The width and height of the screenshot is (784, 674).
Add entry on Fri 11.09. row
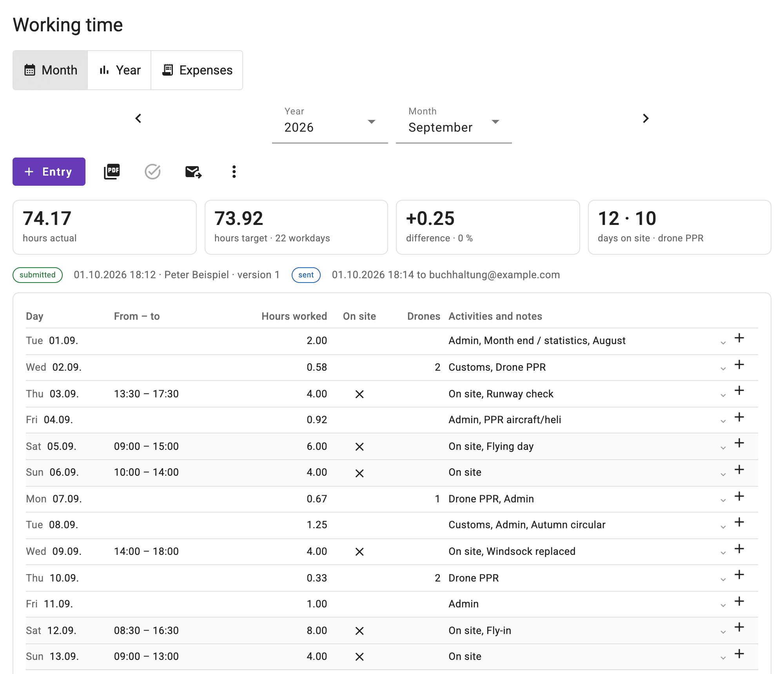click(739, 602)
